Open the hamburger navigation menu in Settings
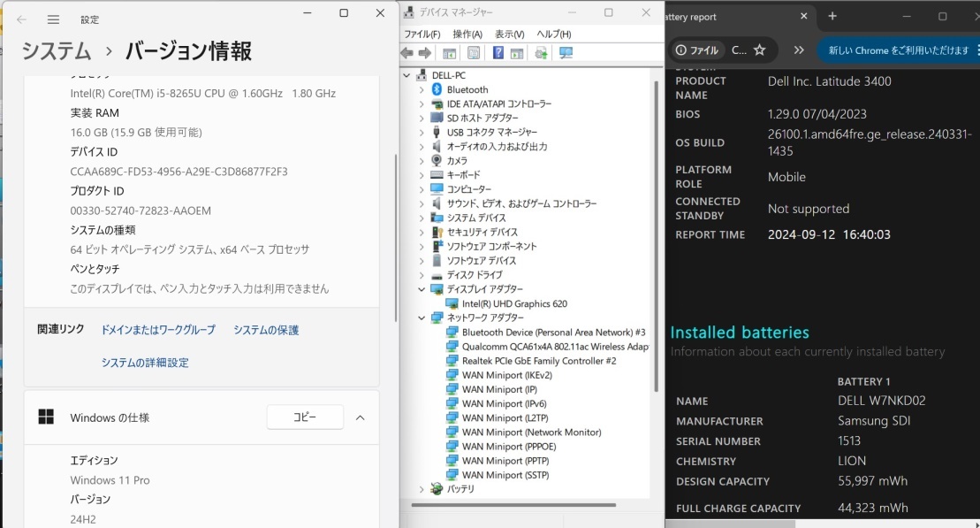The width and height of the screenshot is (980, 528). 54,19
